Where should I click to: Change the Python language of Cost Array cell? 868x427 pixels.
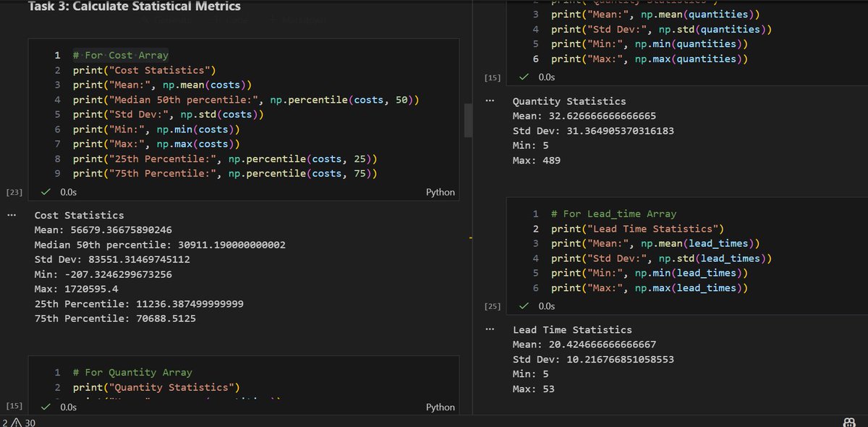pos(441,192)
